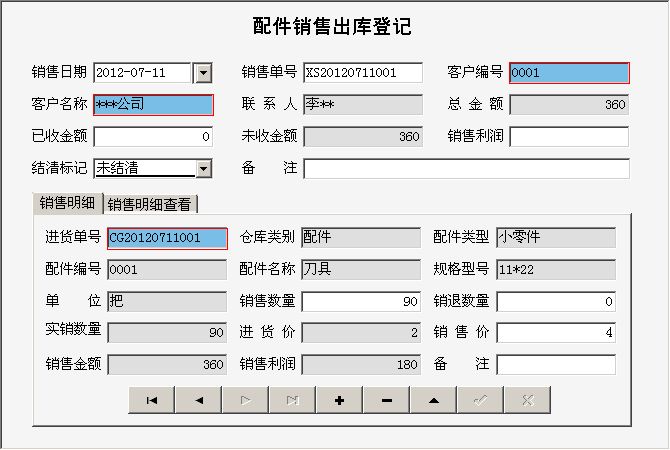
Task: Click the 配件编号 field in detail panel
Action: click(167, 270)
